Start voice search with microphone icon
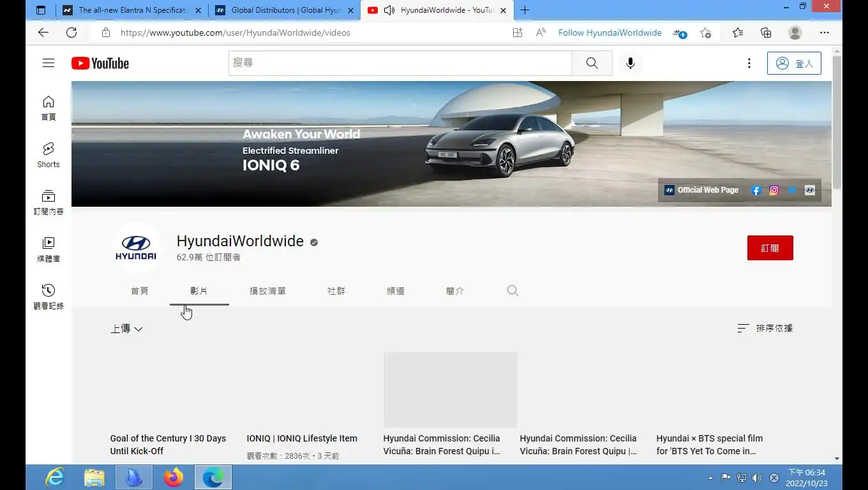 tap(631, 63)
